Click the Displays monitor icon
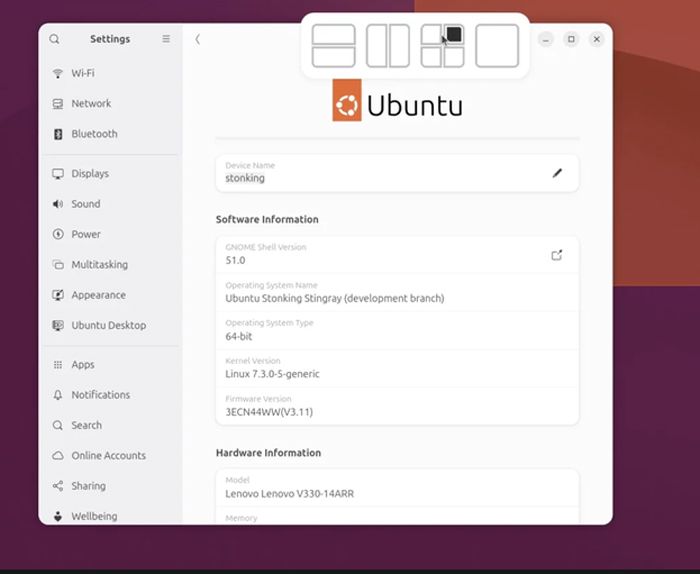 (58, 174)
